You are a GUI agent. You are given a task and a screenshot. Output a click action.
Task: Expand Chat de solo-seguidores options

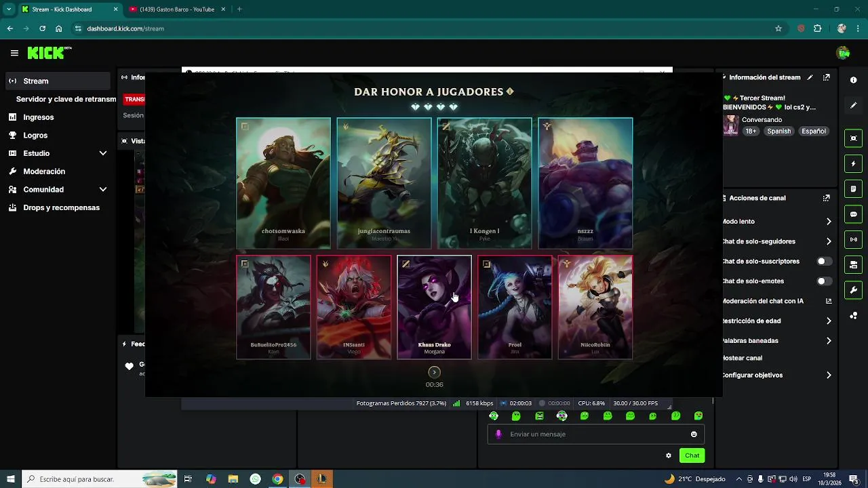829,241
